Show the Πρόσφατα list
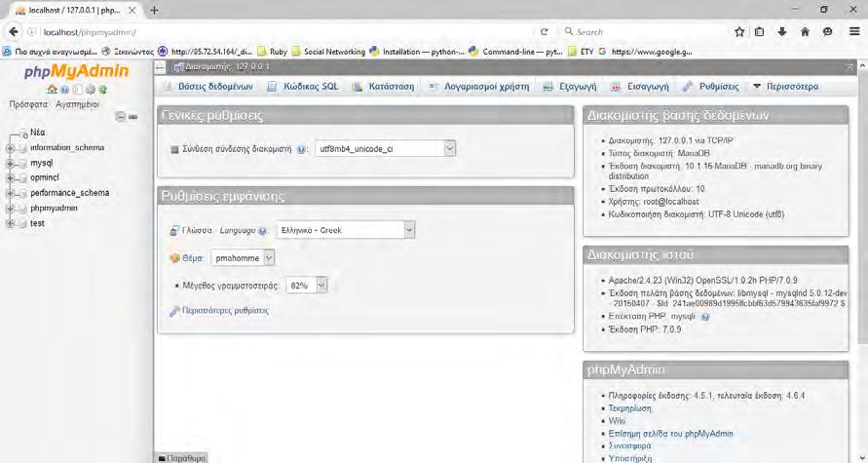The height and width of the screenshot is (463, 868). (28, 104)
